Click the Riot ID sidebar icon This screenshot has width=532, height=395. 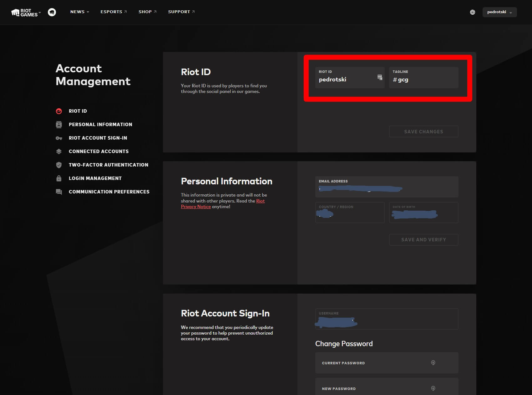59,111
